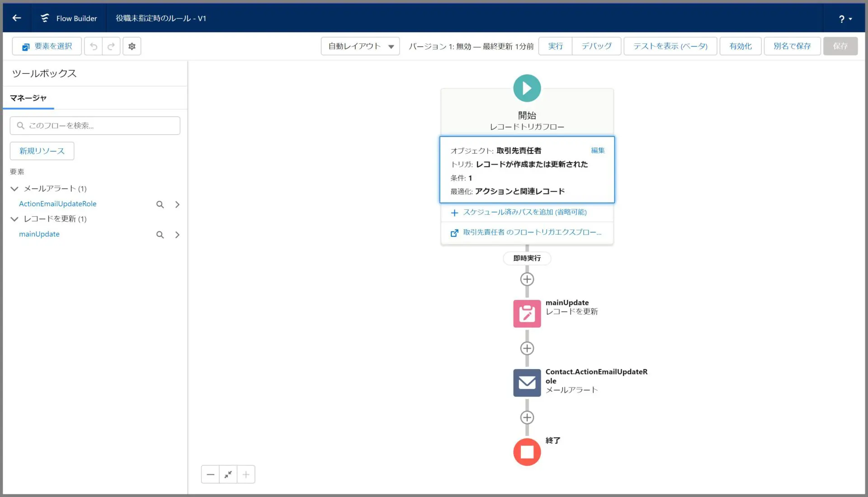
Task: Open flow settings gear icon
Action: pos(132,46)
